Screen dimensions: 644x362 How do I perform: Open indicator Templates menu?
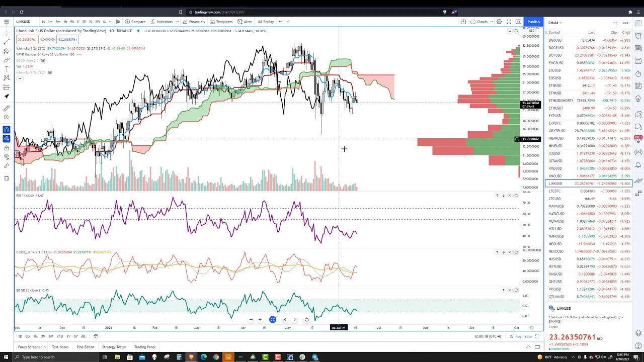(221, 22)
